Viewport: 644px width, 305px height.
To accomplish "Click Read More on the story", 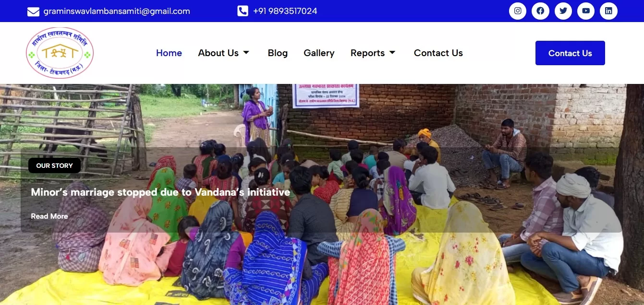I will coord(49,216).
